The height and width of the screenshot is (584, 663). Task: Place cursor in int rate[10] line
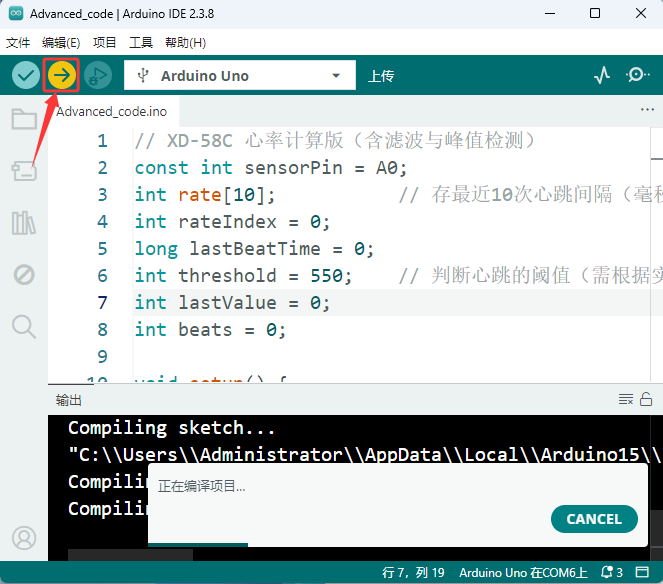click(205, 195)
